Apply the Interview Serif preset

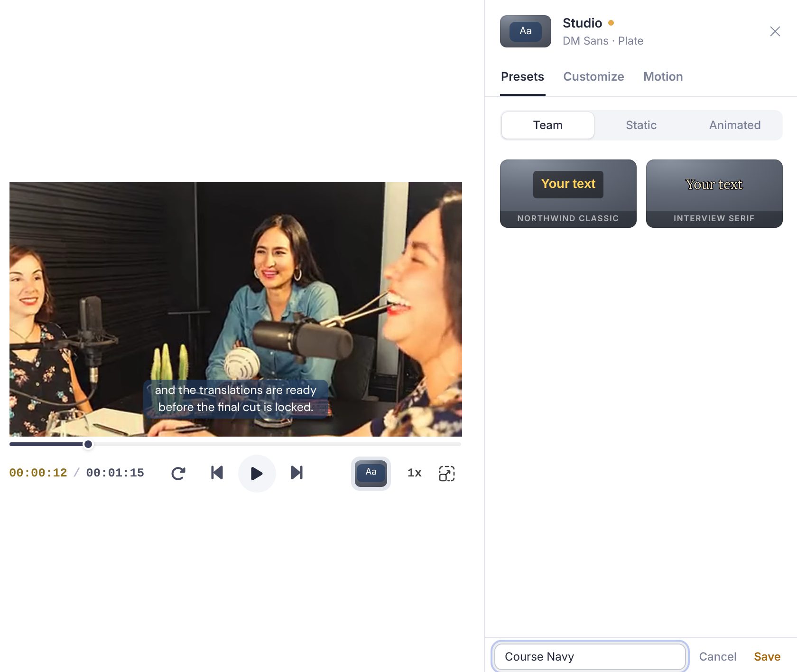click(x=714, y=194)
